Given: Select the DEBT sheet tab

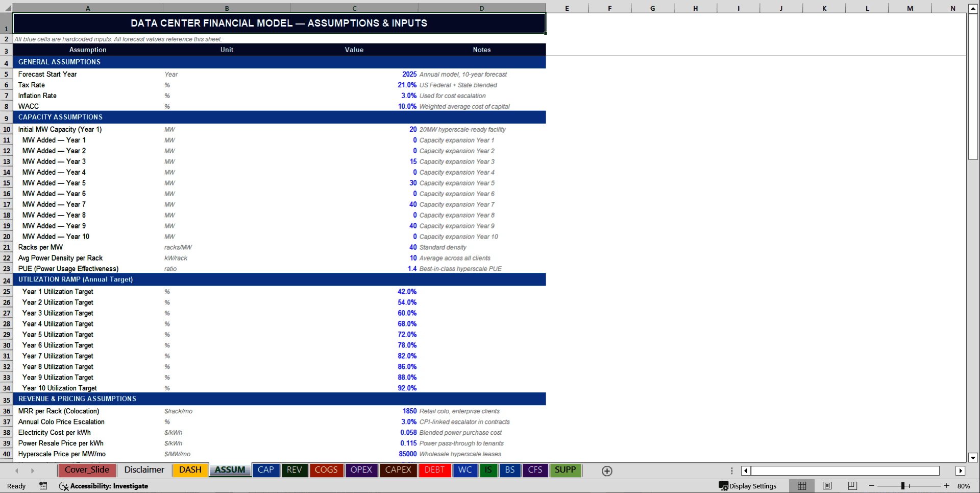Looking at the screenshot, I should [434, 470].
